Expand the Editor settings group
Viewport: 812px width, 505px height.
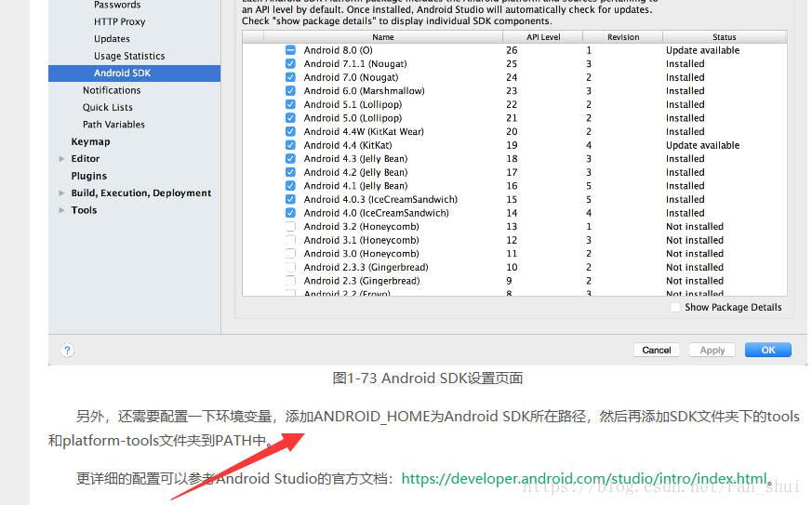[61, 159]
